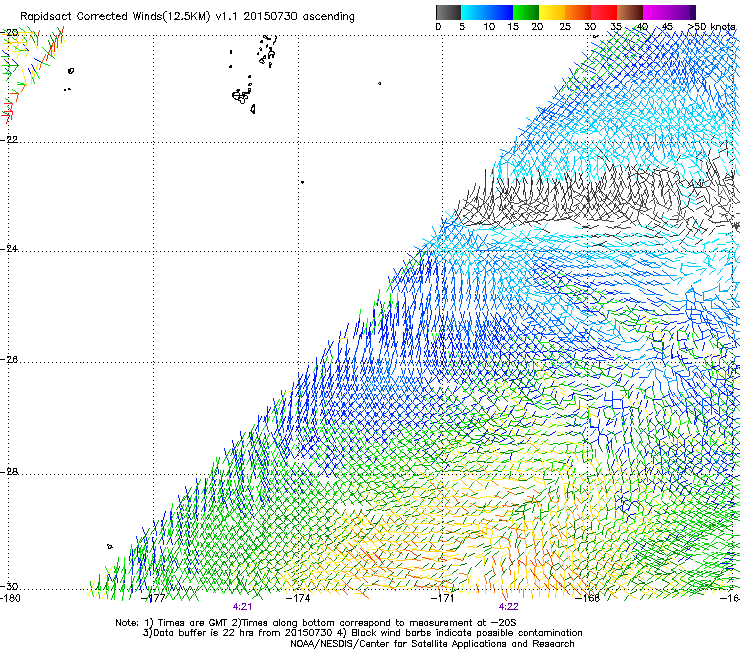Image resolution: width=740 pixels, height=650 pixels.
Task: Click the gray 0–5 knots legend swatch
Action: point(448,12)
